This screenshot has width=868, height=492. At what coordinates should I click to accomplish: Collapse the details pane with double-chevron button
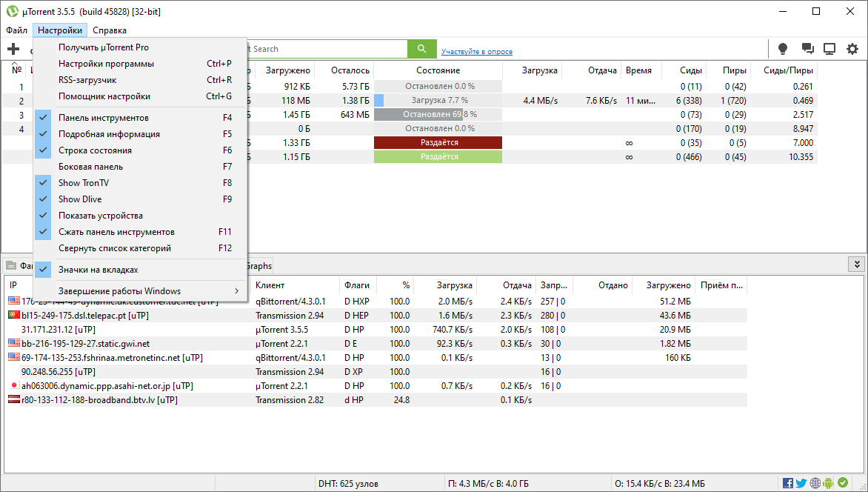[x=856, y=265]
